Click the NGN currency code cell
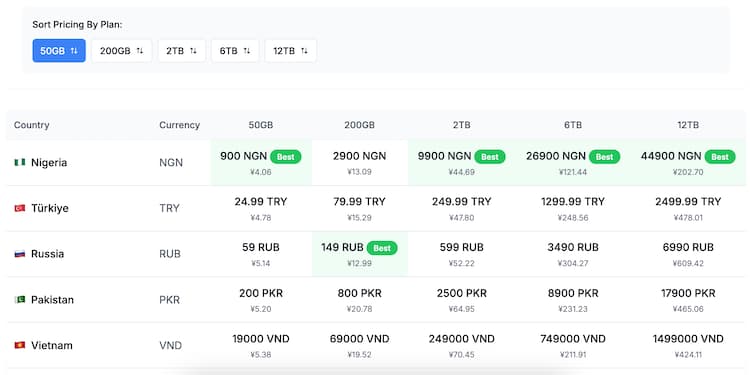 point(171,163)
